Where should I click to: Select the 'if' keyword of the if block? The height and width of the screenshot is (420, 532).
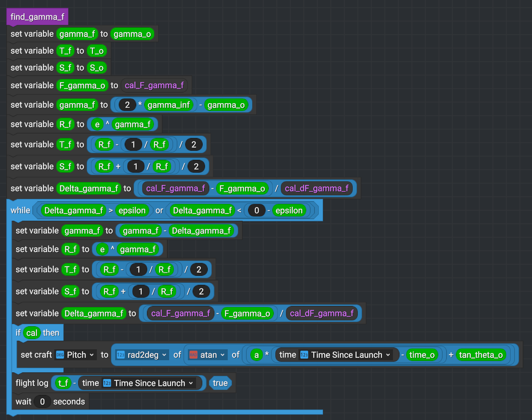point(18,333)
